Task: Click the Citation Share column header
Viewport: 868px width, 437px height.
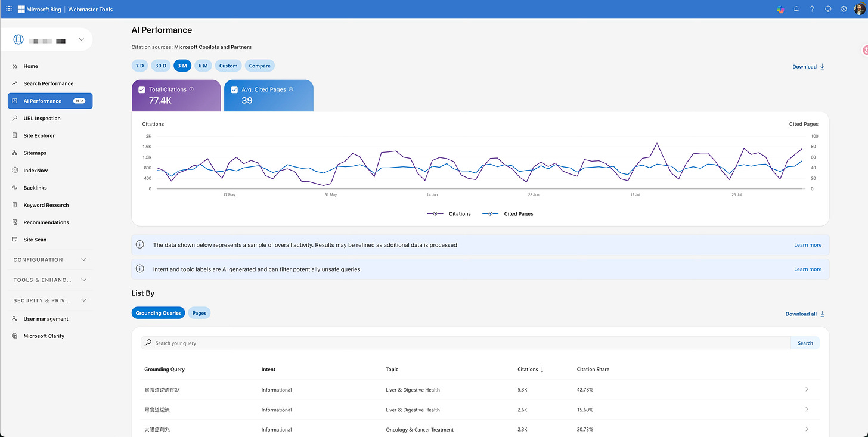Action: [593, 370]
